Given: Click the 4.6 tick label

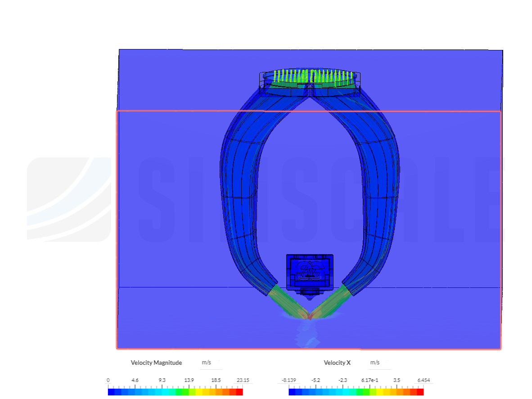Looking at the screenshot, I should click(x=135, y=380).
